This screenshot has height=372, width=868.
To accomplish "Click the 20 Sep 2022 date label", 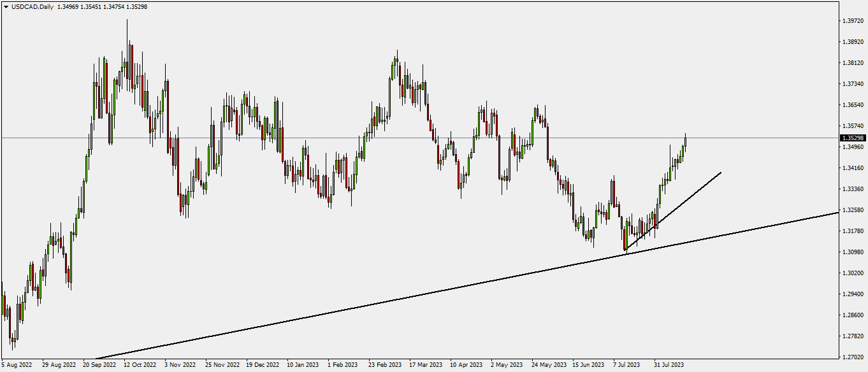I will point(99,366).
